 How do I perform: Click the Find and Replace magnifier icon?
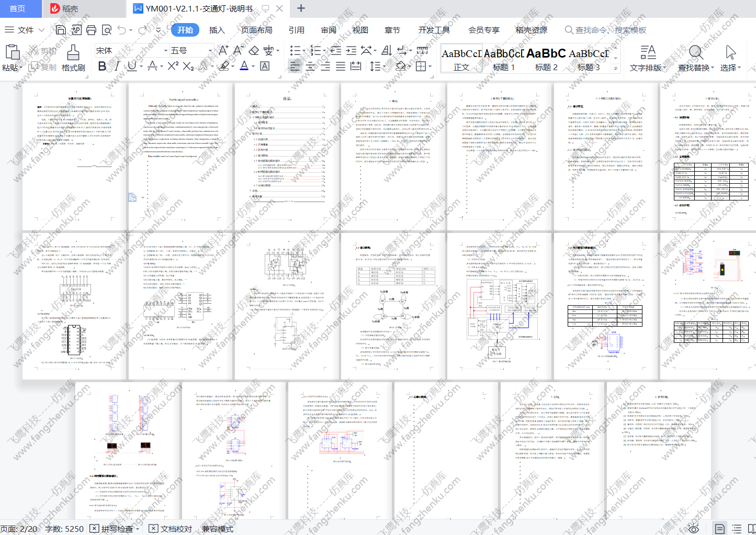click(696, 52)
